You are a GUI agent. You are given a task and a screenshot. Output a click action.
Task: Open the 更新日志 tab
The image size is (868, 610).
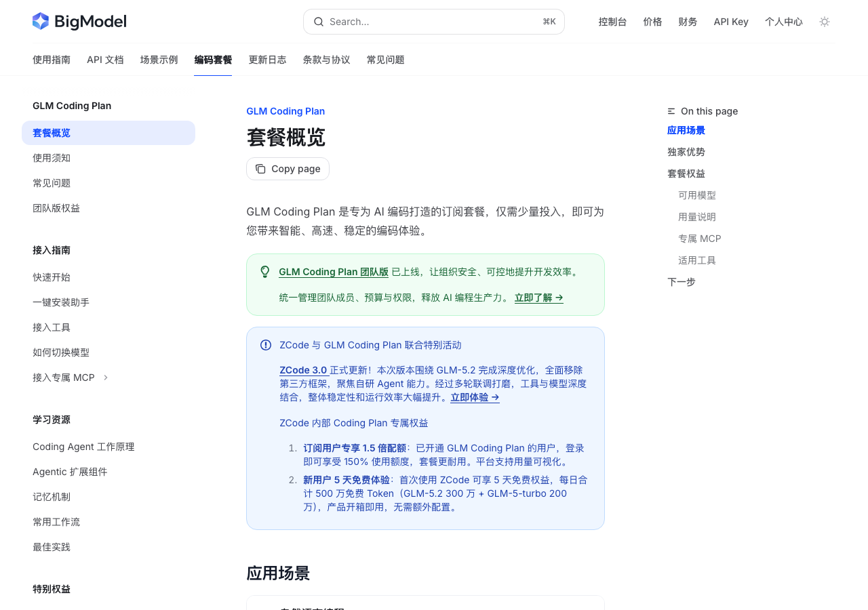pos(267,60)
